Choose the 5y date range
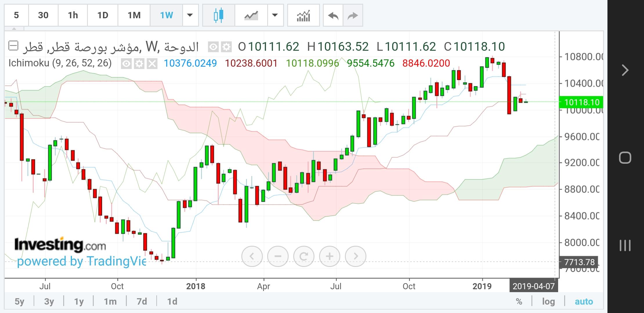 19,301
